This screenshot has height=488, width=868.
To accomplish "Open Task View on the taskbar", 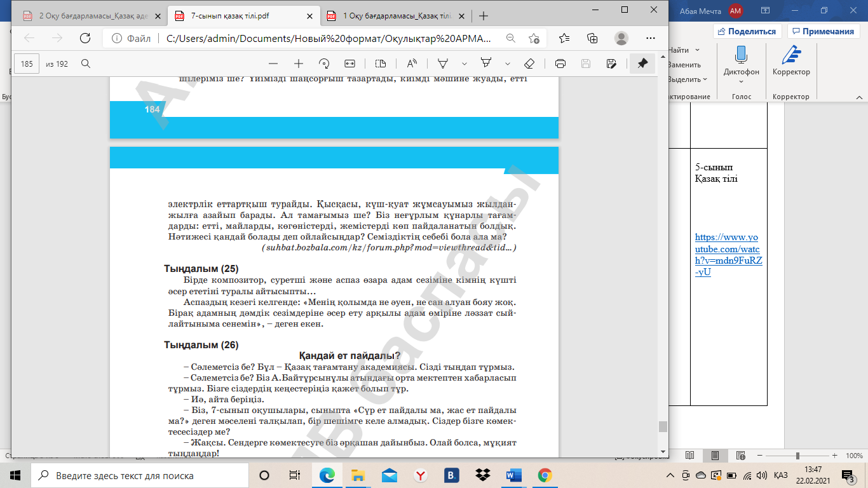I will coord(295,475).
